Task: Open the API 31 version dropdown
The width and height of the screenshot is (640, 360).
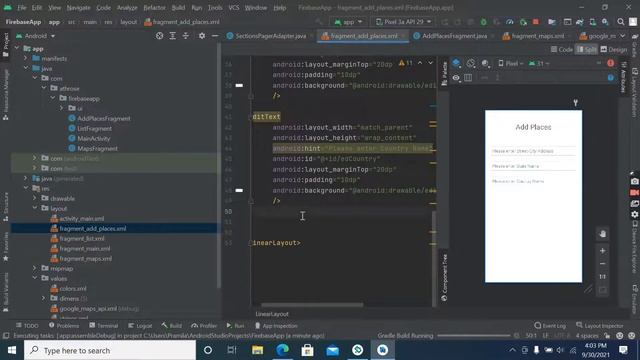Action: pyautogui.click(x=539, y=63)
